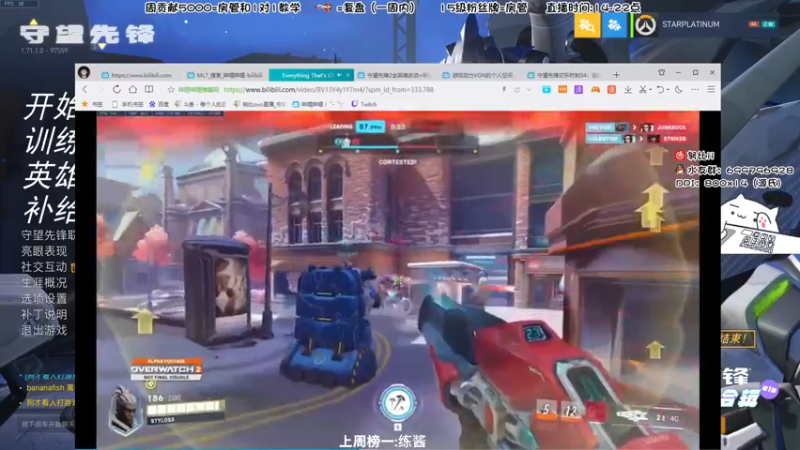
Task: Open the 手机书签 bookmark folder
Action: [x=128, y=104]
